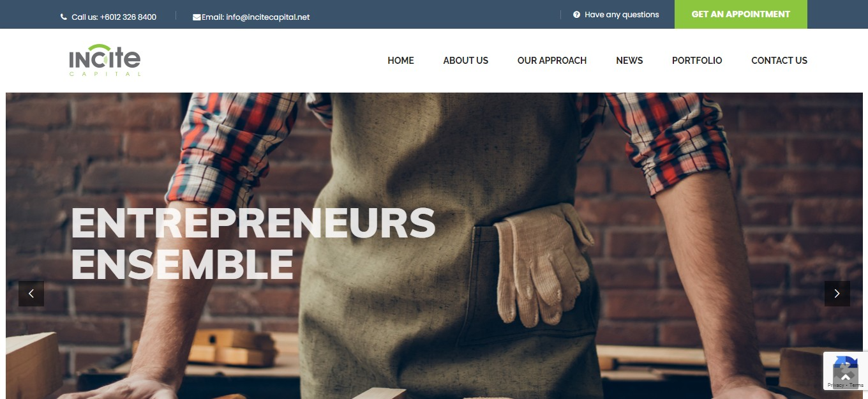
Task: Go to previous slide with left arrow
Action: tap(31, 294)
